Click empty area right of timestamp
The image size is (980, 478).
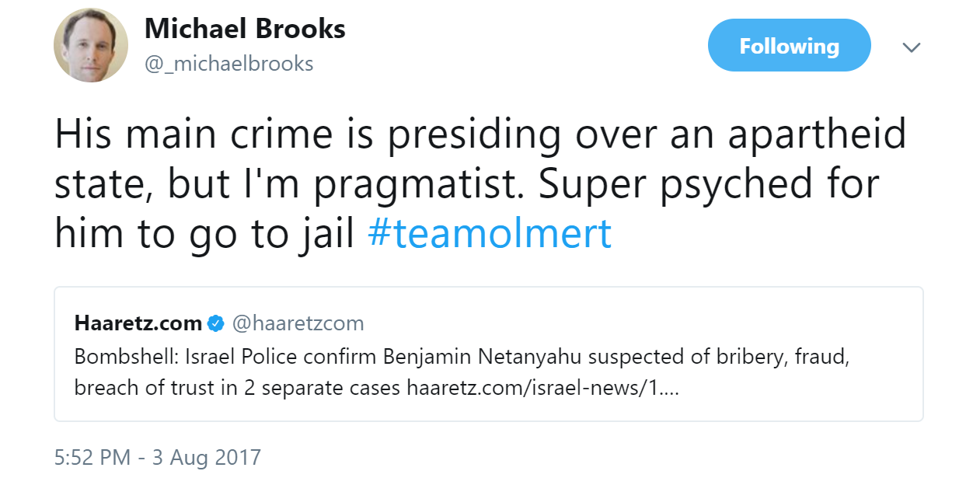click(583, 457)
